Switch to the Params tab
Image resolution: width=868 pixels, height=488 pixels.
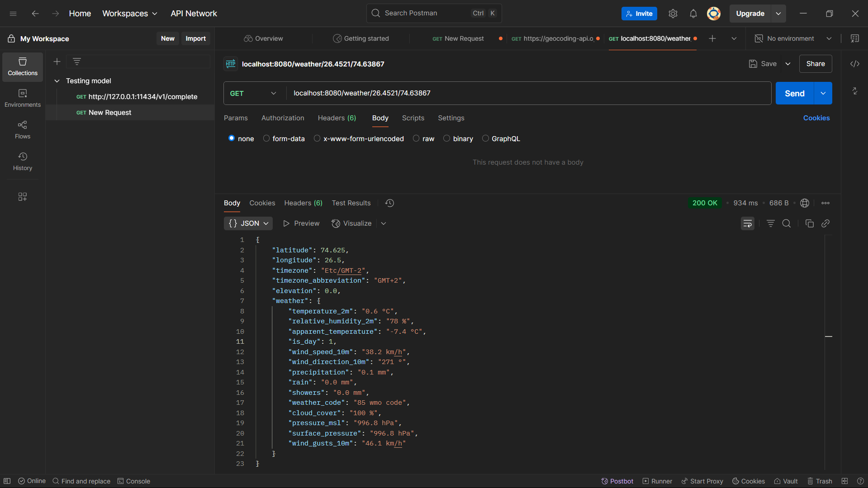(x=236, y=118)
